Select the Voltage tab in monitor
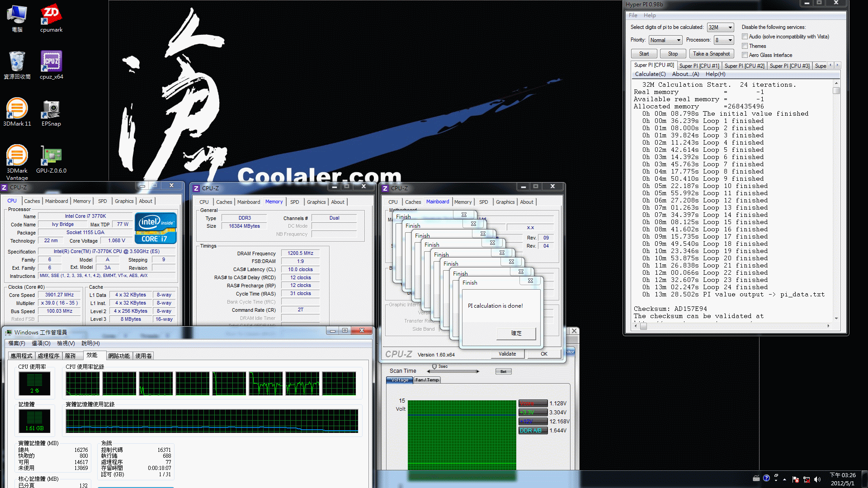The image size is (868, 488). [x=400, y=380]
